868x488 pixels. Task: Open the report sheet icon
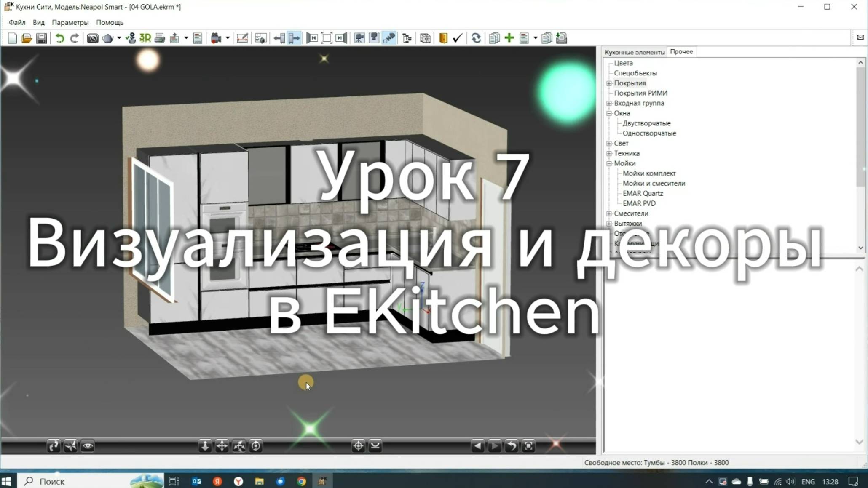(198, 38)
